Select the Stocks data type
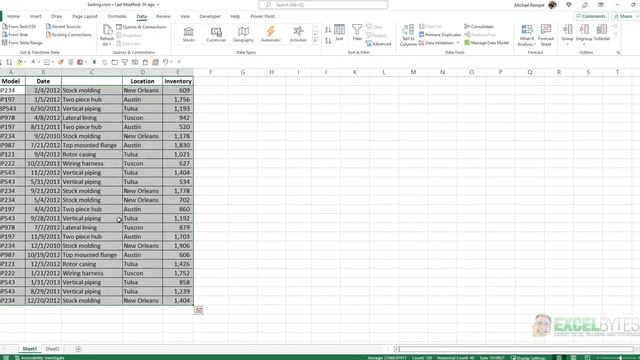Image resolution: width=640 pixels, height=360 pixels. (189, 34)
